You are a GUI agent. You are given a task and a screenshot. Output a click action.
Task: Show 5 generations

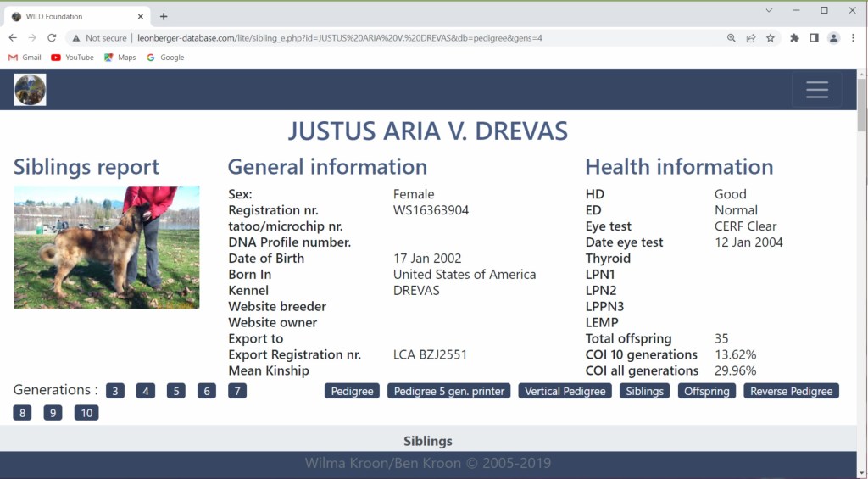[176, 391]
